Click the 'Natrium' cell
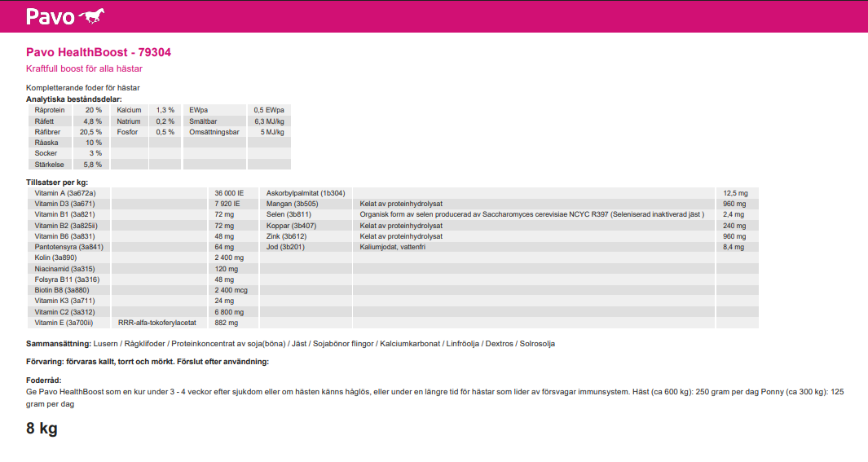Viewport: 868px width, 462px height. coord(129,121)
